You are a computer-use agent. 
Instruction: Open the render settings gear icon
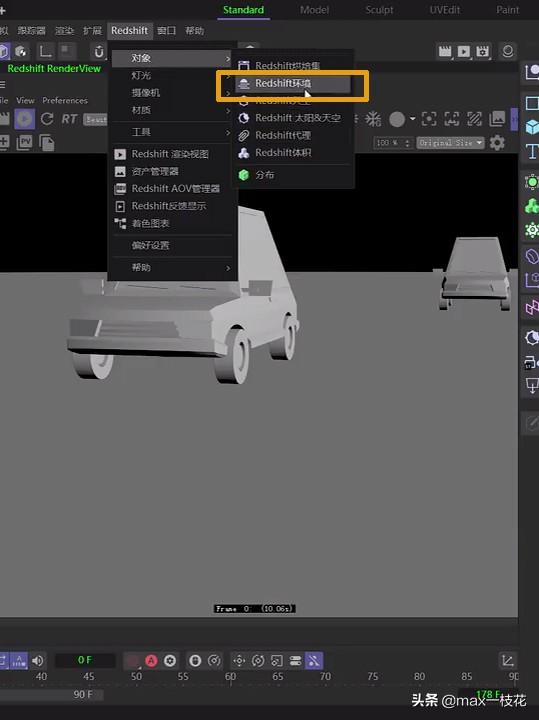(497, 143)
